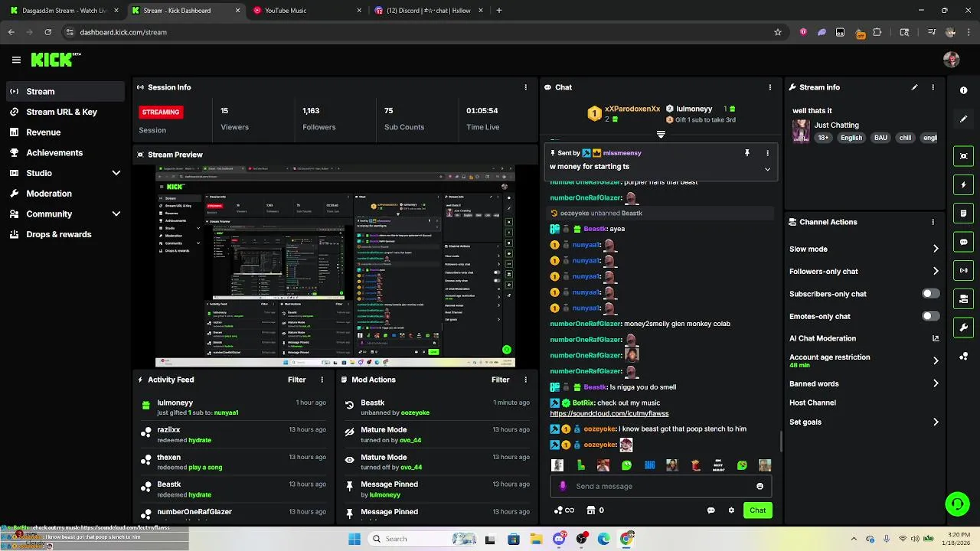Open the green headset support button
Viewport: 980px width, 551px height.
(x=957, y=504)
